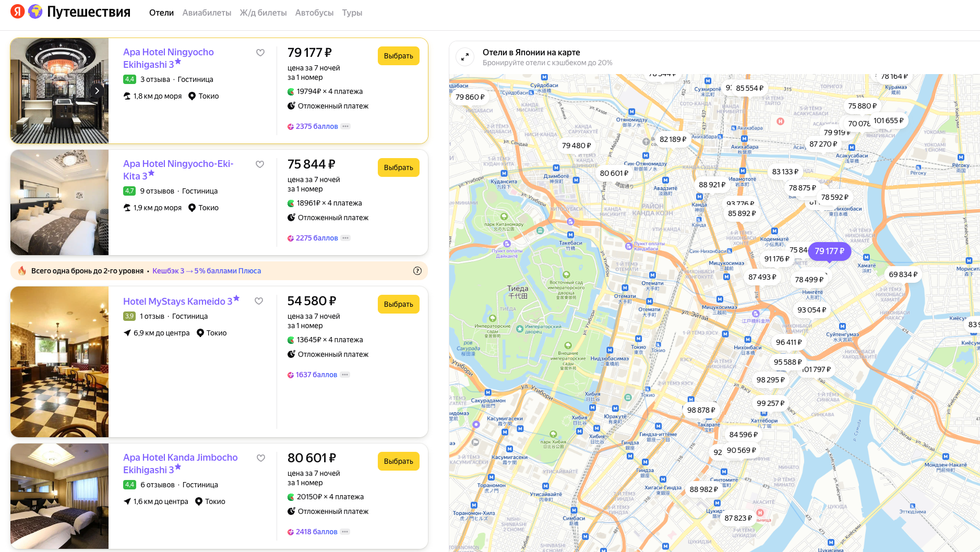Choose the 75 844 ₽ hotel offer
The image size is (980, 552).
pyautogui.click(x=399, y=167)
